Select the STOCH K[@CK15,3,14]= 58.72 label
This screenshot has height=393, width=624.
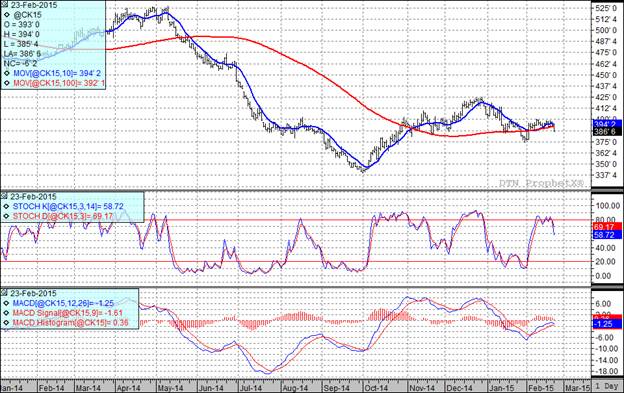pyautogui.click(x=68, y=206)
